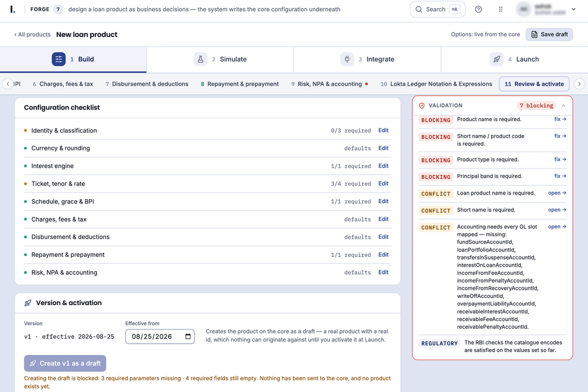Expand the user account dropdown chevron
Image resolution: width=588 pixels, height=392 pixels.
(573, 9)
